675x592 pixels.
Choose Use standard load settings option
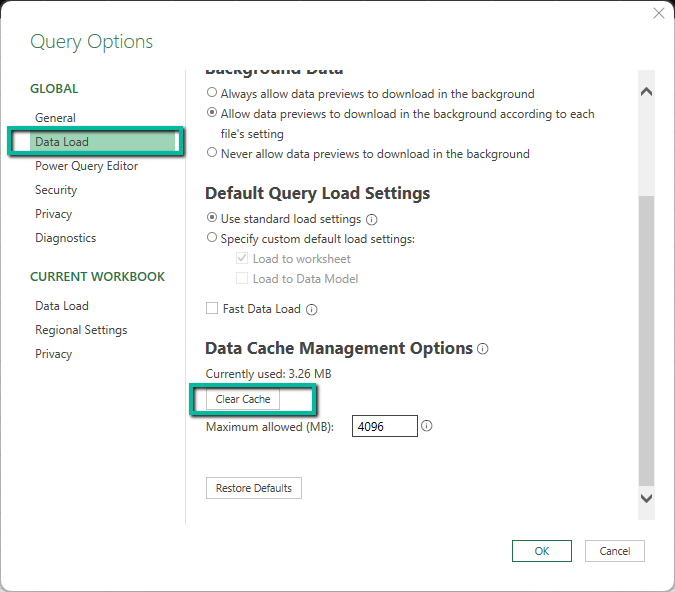click(x=212, y=217)
